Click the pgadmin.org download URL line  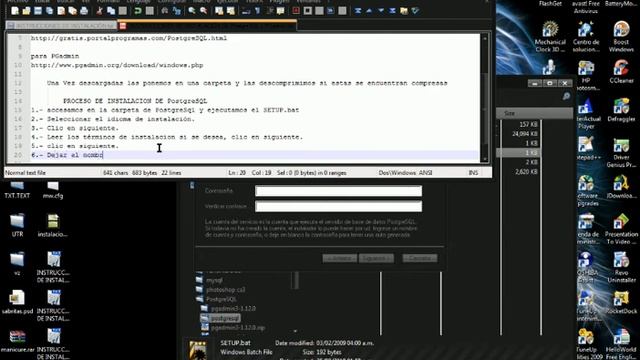(117, 65)
